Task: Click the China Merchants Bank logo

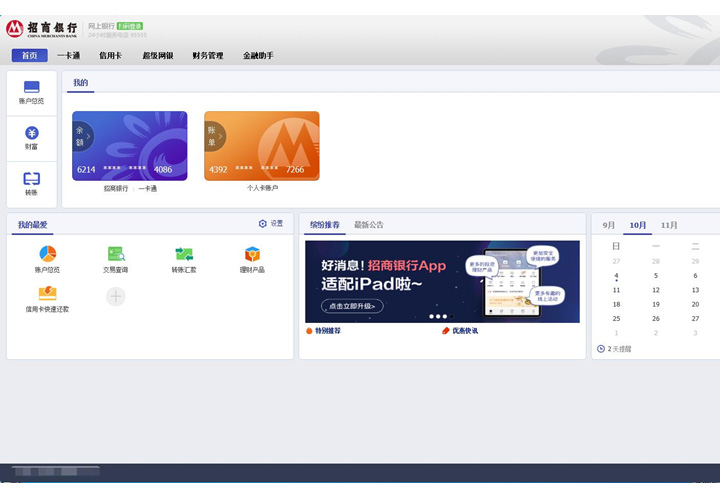Action: 41,28
